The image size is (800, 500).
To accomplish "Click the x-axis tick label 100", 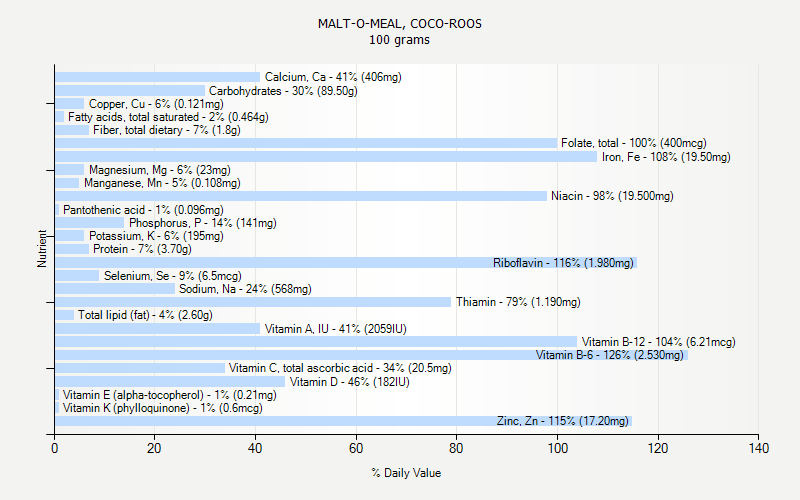I will [x=557, y=448].
